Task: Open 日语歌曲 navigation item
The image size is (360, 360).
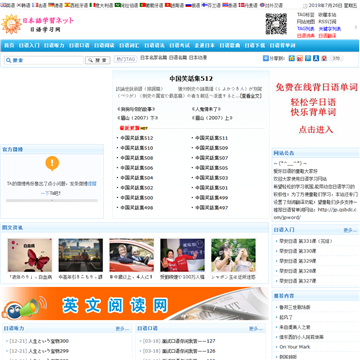Action: pyautogui.click(x=230, y=45)
